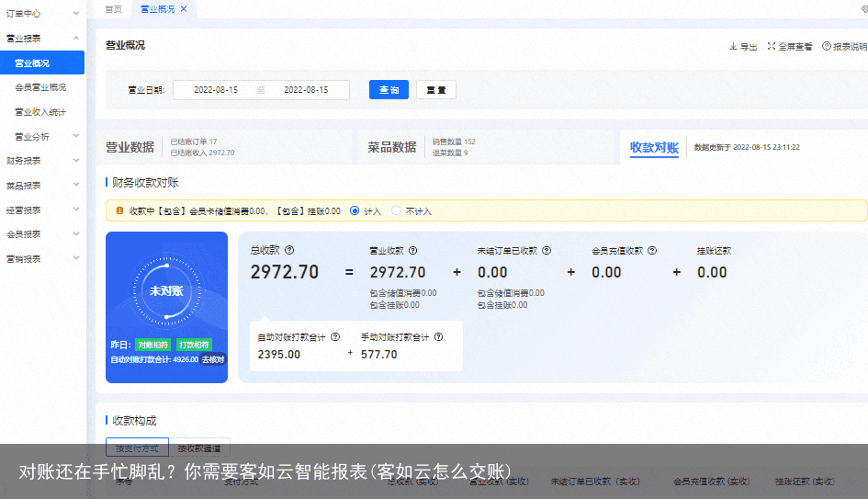Open 会员营业概况 in the sidebar
Viewport: 868px width, 499px height.
40,87
